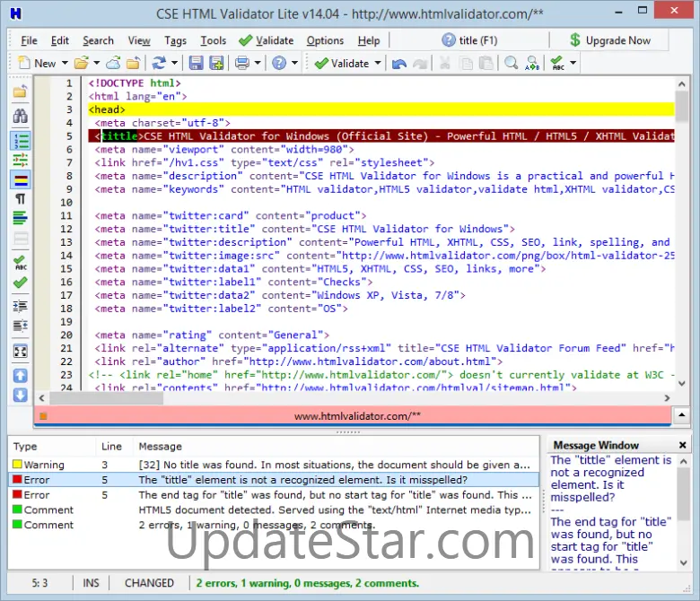Click the green and blue lines sidebar icon
The height and width of the screenshot is (601, 700).
20,218
